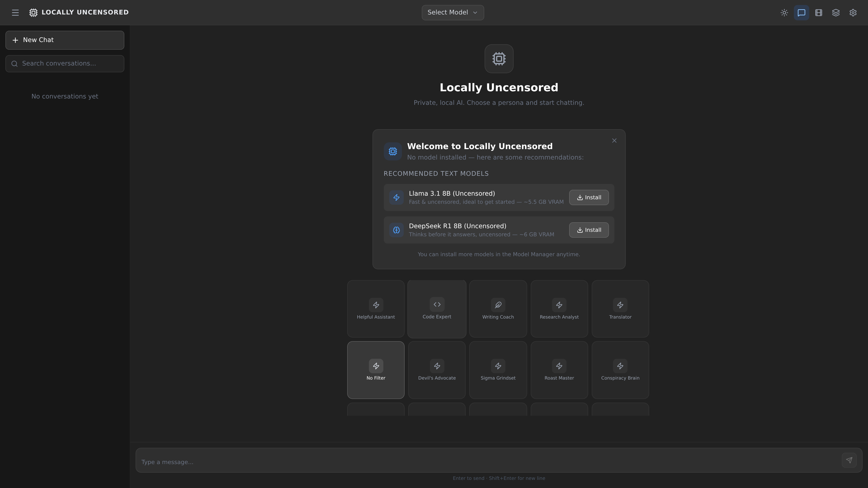Install DeepSeek R1 8B Uncensored
Viewport: 868px width, 488px height.
(588, 230)
